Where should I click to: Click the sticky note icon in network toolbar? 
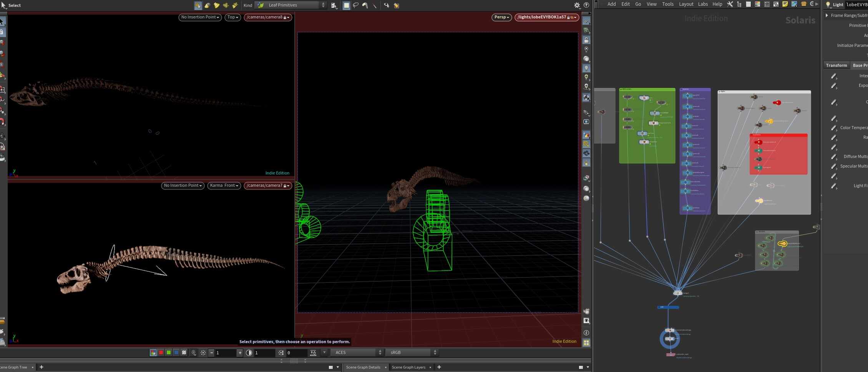[x=785, y=4]
